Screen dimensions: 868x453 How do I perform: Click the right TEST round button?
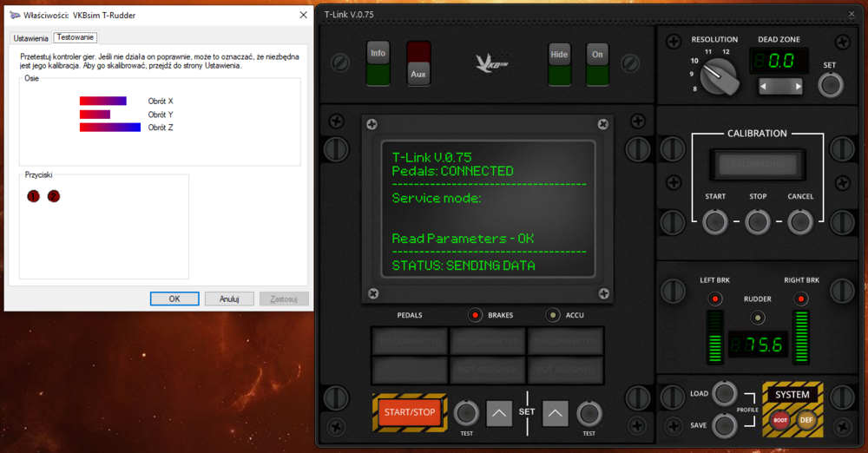coord(589,413)
